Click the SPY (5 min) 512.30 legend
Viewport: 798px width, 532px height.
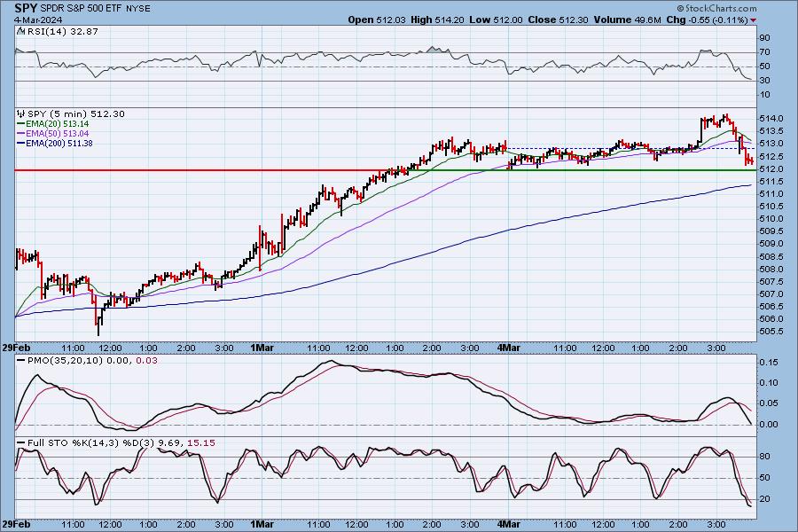[x=76, y=114]
